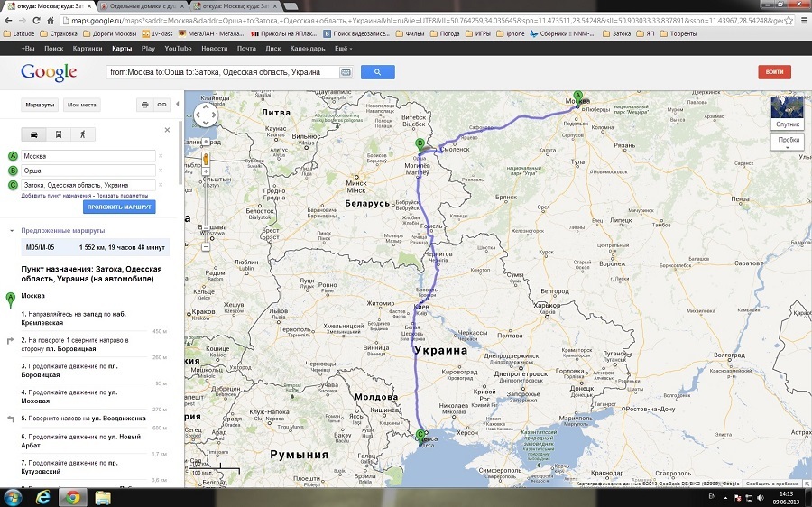Pan the map using the navigation compass
This screenshot has width=812, height=507.
click(206, 115)
